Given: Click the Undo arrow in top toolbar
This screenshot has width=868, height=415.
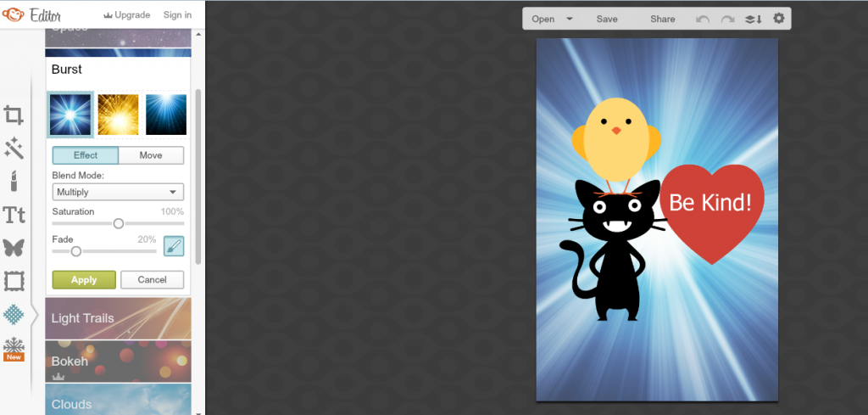Looking at the screenshot, I should [x=703, y=19].
